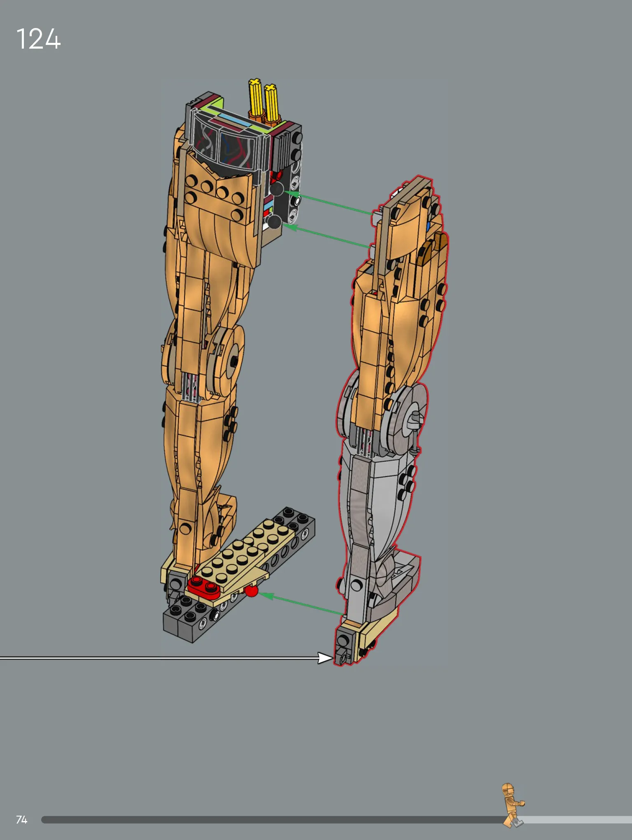This screenshot has height=840, width=632.
Task: Click the light remaining part of the progress bar
Action: pyautogui.click(x=576, y=820)
